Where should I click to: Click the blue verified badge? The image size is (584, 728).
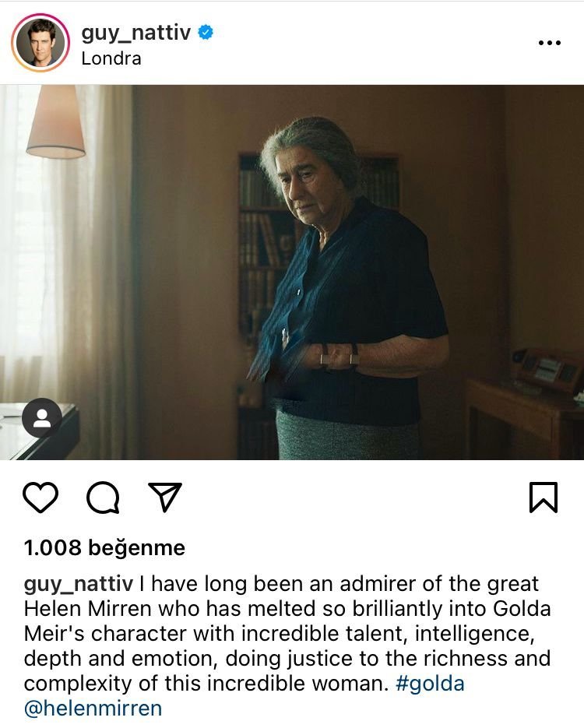click(206, 33)
